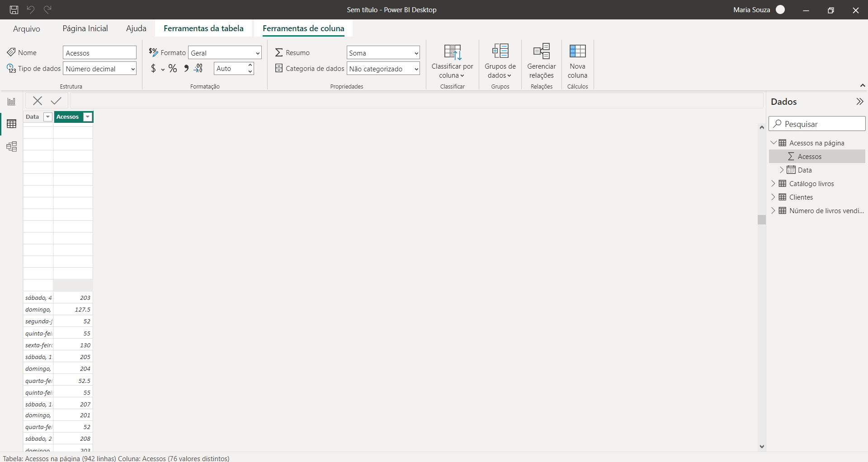The image size is (868, 462).
Task: Select cell with value 127.5
Action: click(73, 309)
